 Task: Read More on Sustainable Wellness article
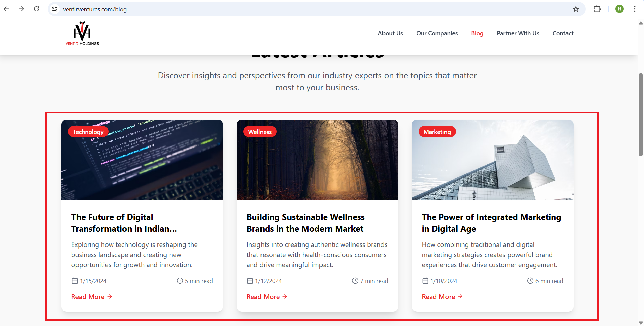point(267,297)
